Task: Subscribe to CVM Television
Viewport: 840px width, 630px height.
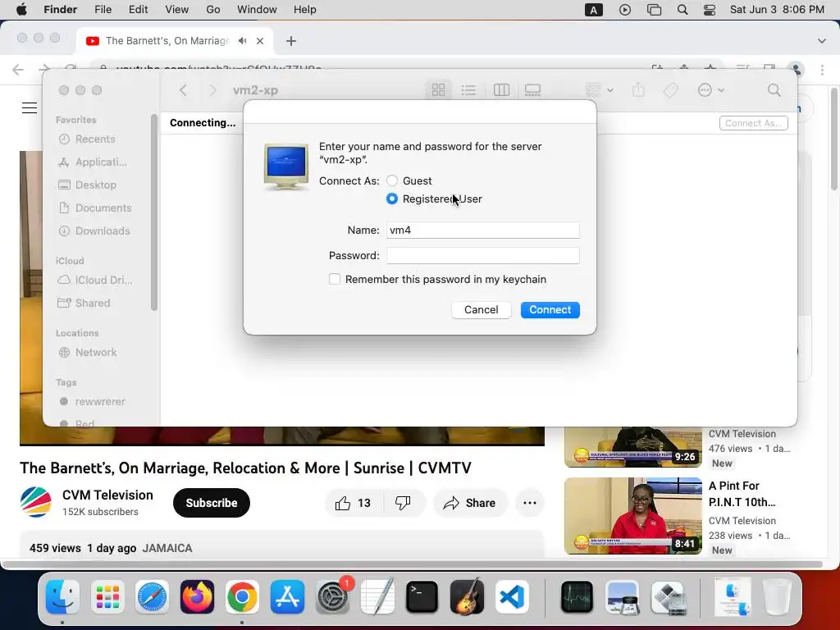Action: click(212, 503)
